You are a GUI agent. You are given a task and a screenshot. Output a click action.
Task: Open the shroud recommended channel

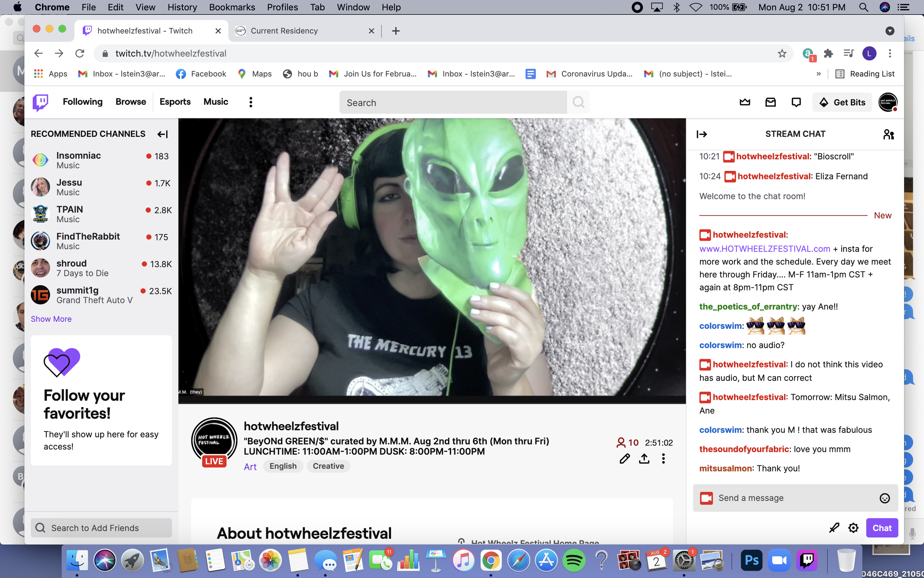point(101,268)
